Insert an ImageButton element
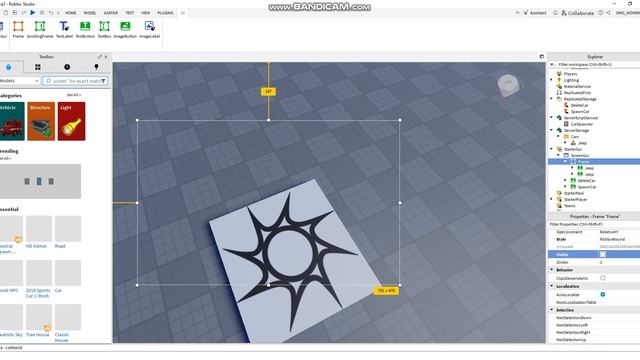 tap(125, 30)
